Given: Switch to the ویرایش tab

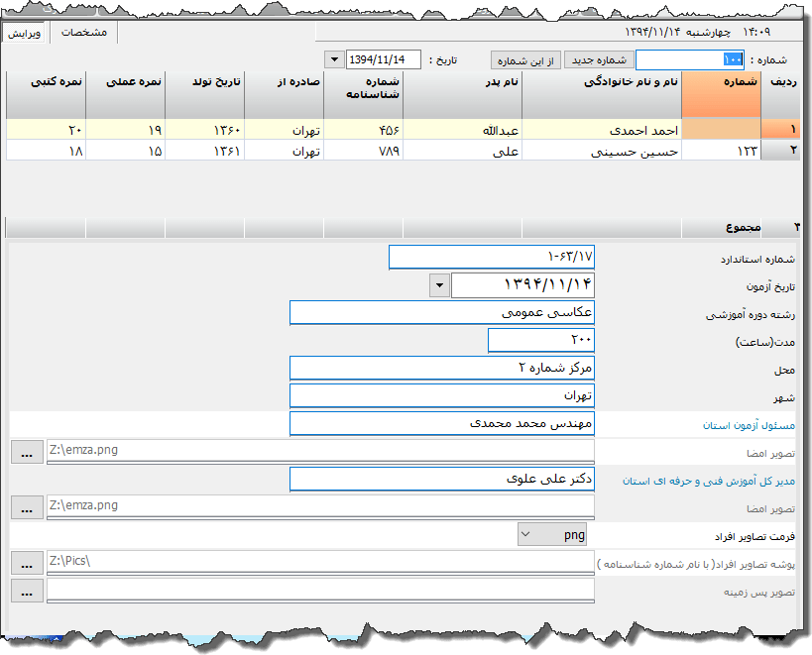Looking at the screenshot, I should 25,33.
